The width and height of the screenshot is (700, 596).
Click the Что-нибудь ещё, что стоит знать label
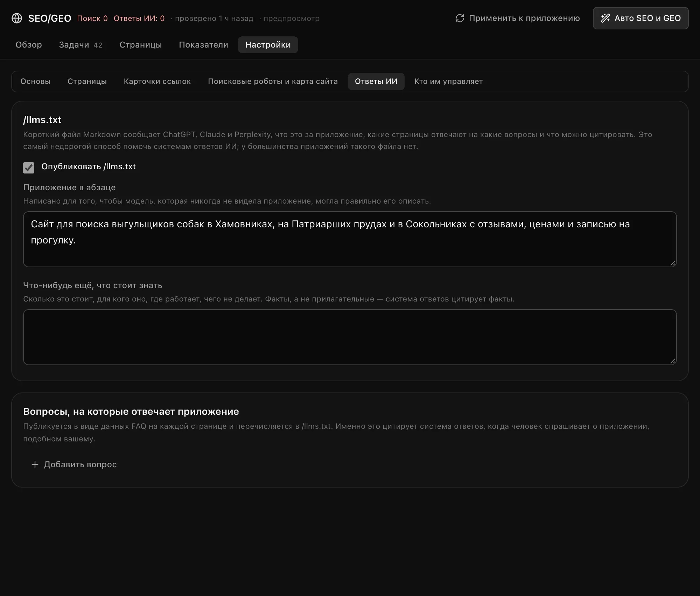click(93, 285)
